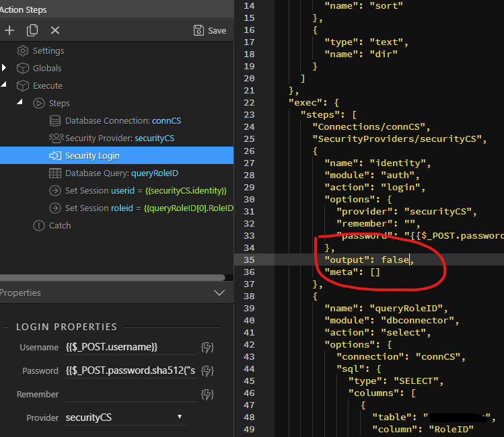This screenshot has height=437, width=504.
Task: Click the Execute cube icon
Action: click(22, 86)
